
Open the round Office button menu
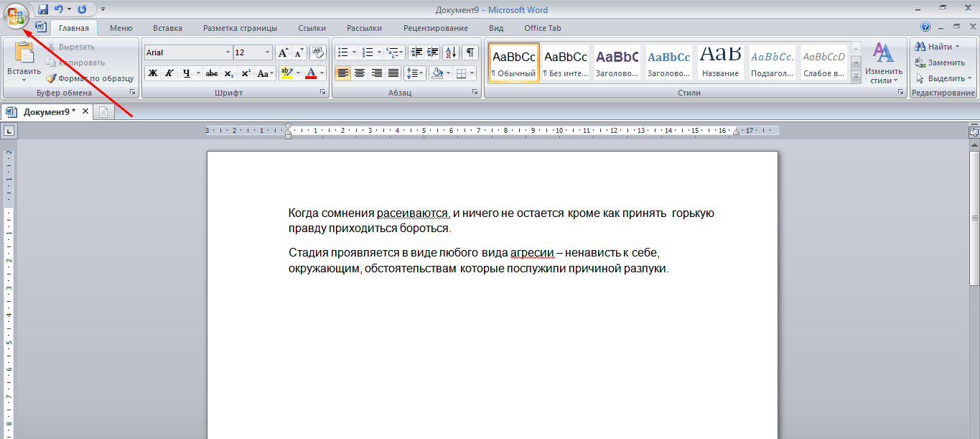(x=16, y=16)
